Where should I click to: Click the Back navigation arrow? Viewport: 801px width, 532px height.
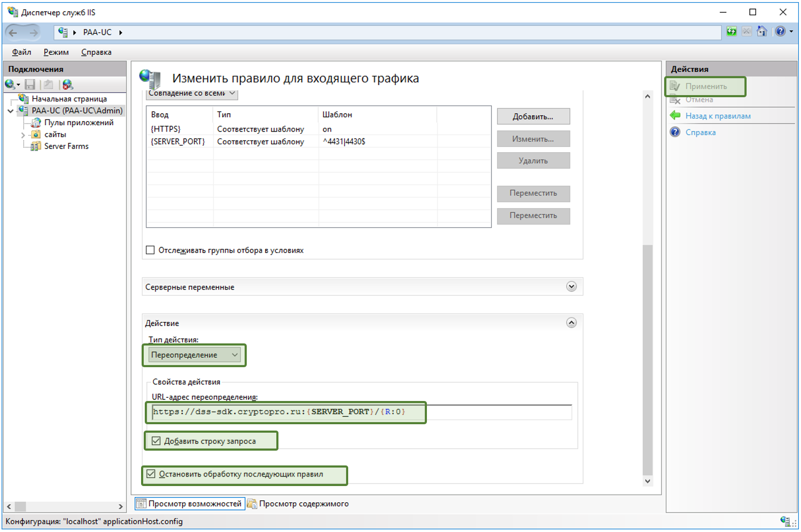coord(13,33)
